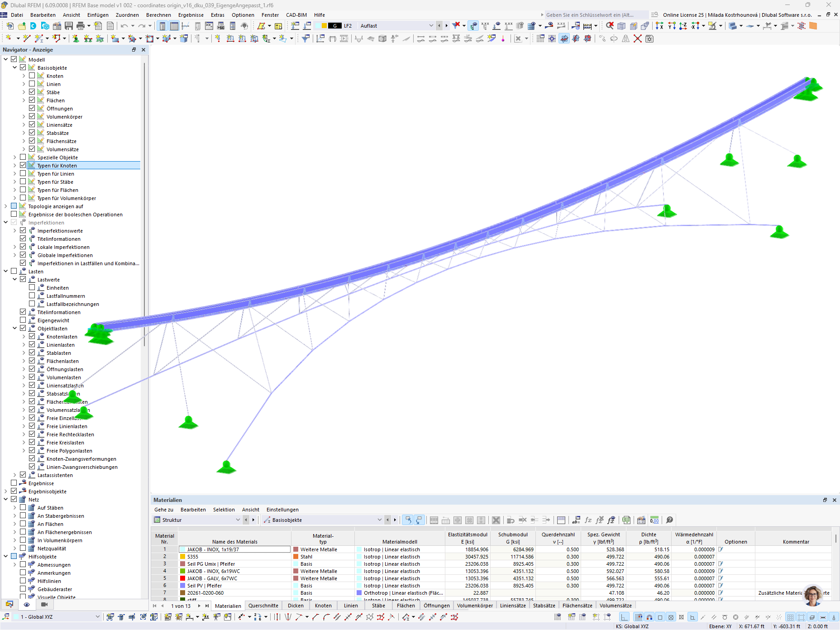Open the Berechnen menu
This screenshot has width=840, height=630.
tap(158, 15)
